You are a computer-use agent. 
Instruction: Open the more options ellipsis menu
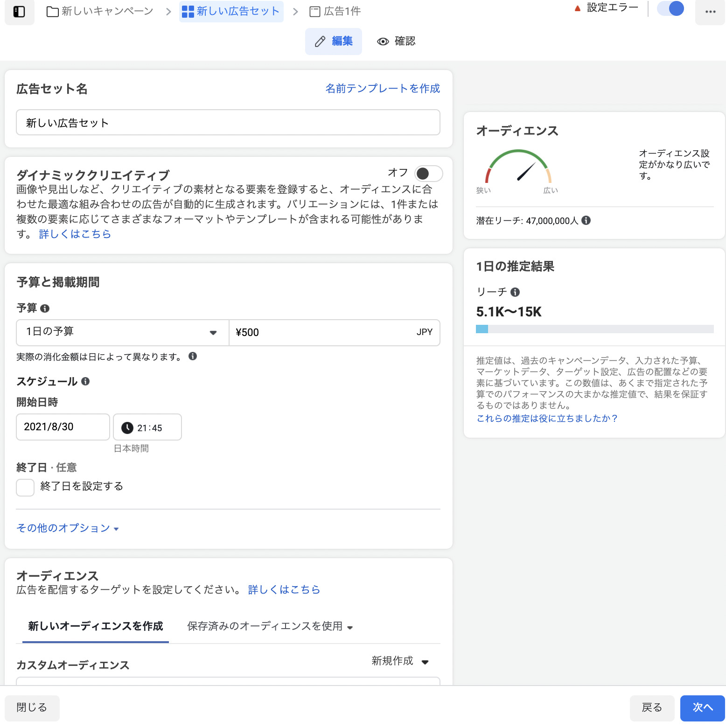(710, 12)
